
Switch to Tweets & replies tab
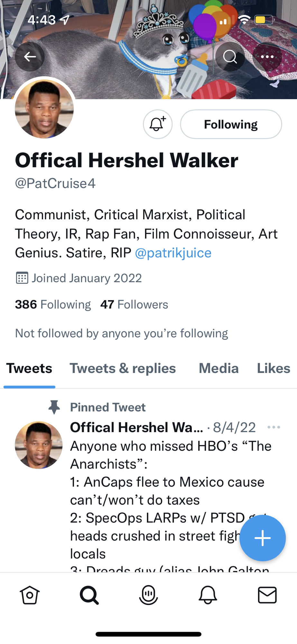[123, 368]
